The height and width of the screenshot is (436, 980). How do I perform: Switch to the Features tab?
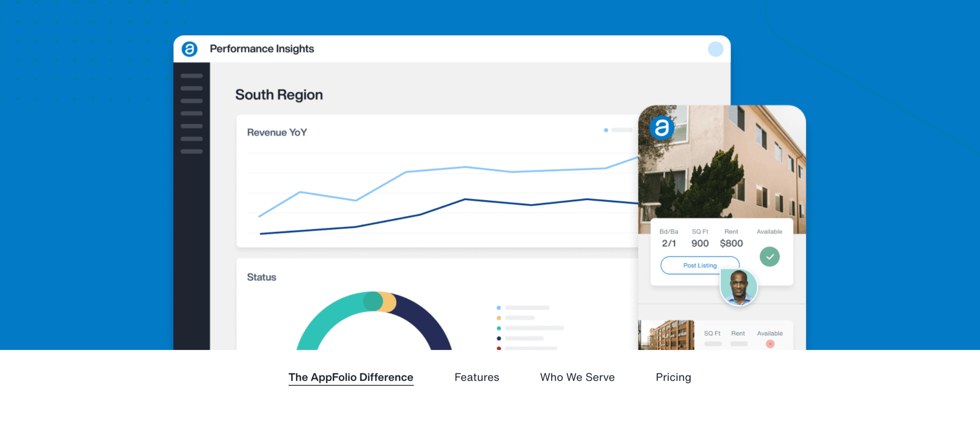(x=477, y=377)
